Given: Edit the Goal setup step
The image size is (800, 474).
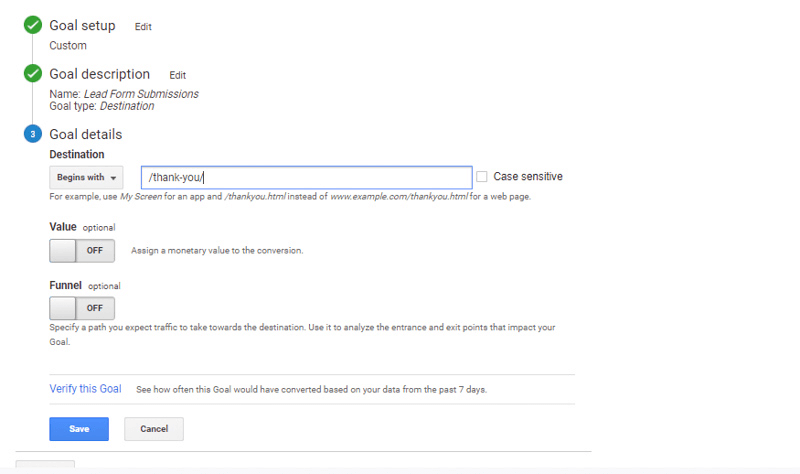Looking at the screenshot, I should click(143, 27).
